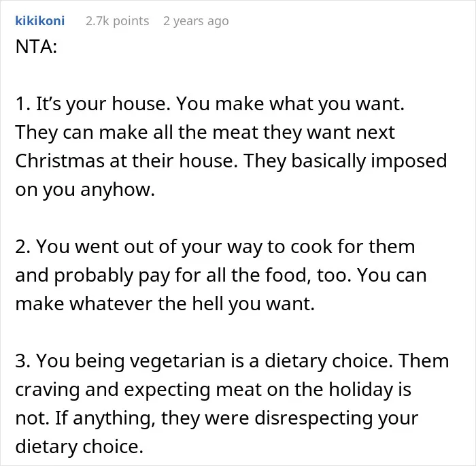Click the 2.7k points score
The width and height of the screenshot is (476, 466).
click(x=118, y=21)
